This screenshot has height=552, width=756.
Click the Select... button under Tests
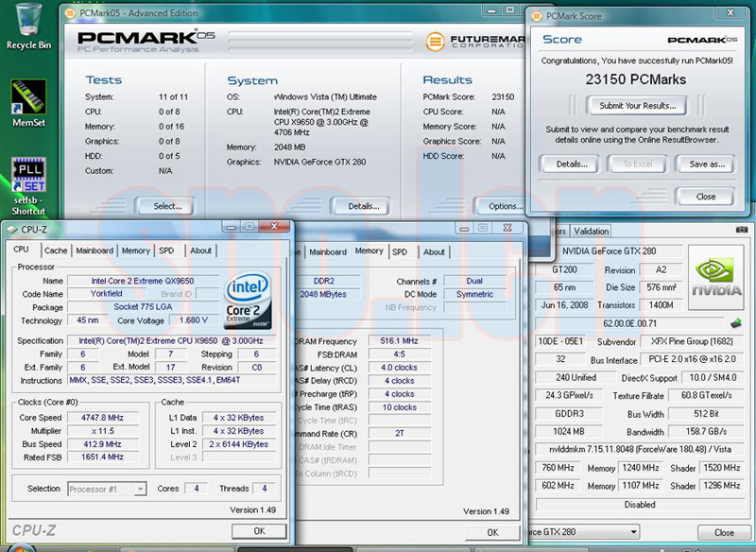[x=165, y=206]
